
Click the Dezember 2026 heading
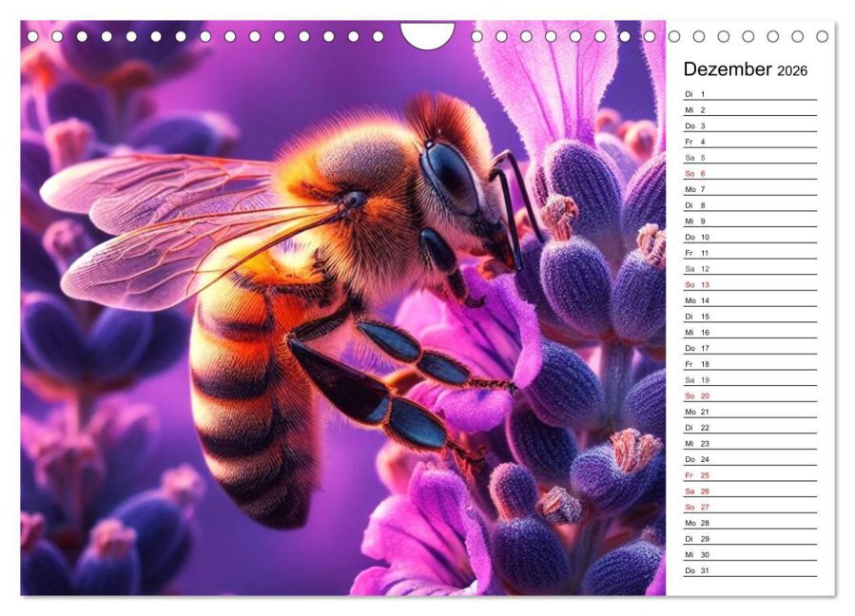(x=745, y=69)
